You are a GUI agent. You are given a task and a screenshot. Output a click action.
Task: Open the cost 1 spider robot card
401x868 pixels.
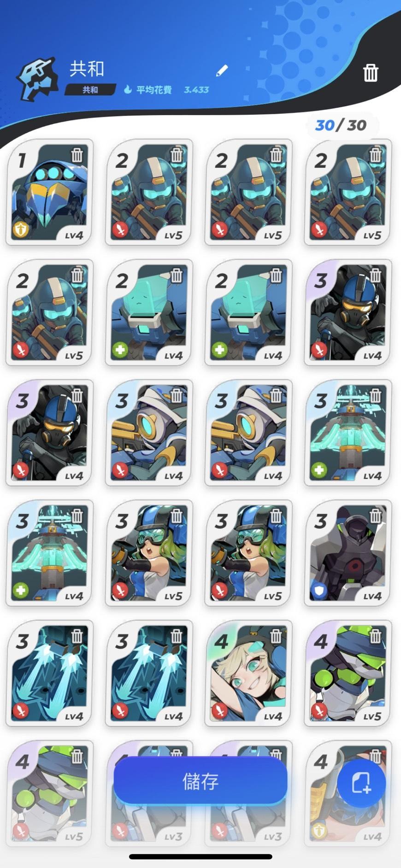49,192
